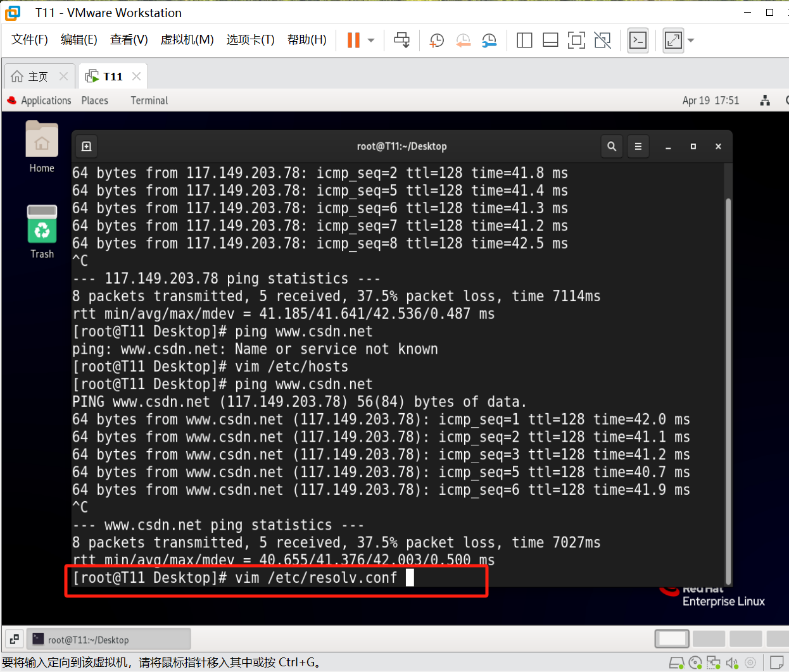This screenshot has height=672, width=789.
Task: Open the Home folder desktop icon
Action: 42,147
